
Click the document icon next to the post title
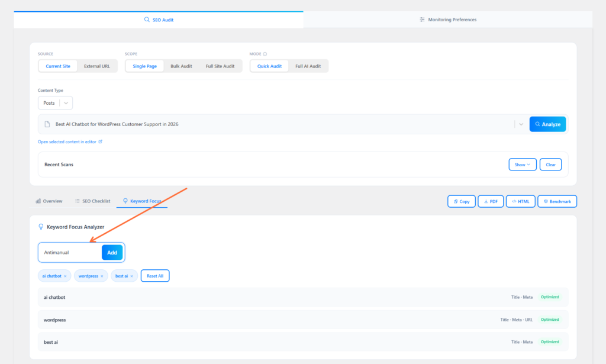point(47,124)
